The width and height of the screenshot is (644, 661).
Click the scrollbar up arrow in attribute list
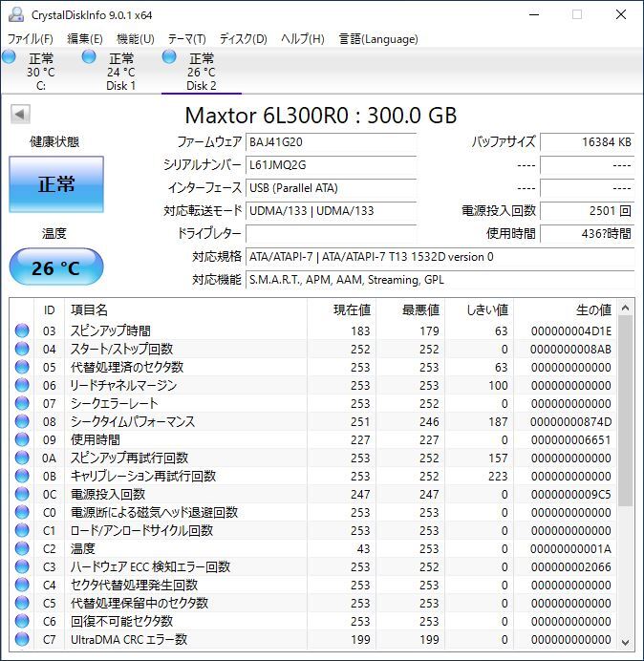pyautogui.click(x=626, y=308)
